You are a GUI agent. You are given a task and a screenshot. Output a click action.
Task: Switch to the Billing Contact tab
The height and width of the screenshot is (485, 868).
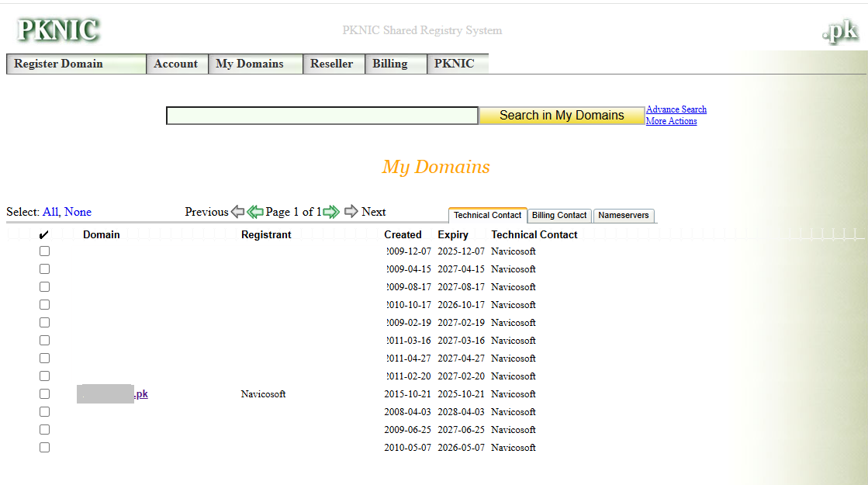[559, 216]
